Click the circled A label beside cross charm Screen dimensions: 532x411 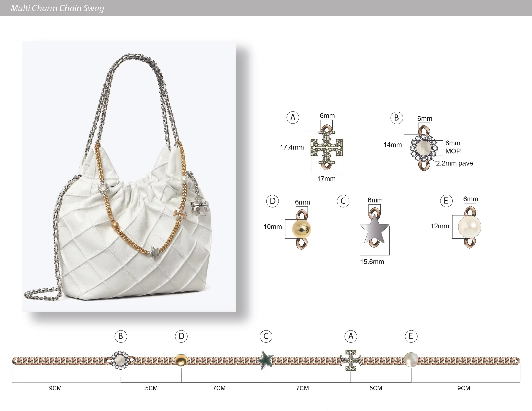pos(293,117)
